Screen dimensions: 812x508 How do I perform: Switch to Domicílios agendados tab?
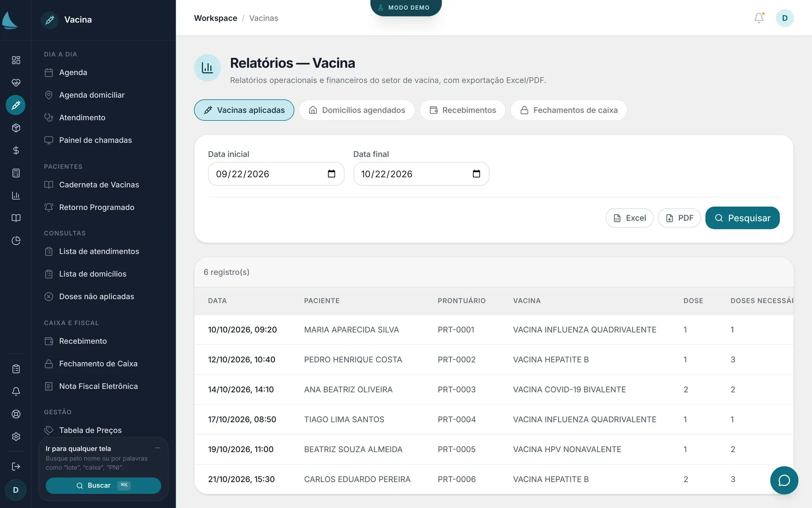[x=357, y=110]
